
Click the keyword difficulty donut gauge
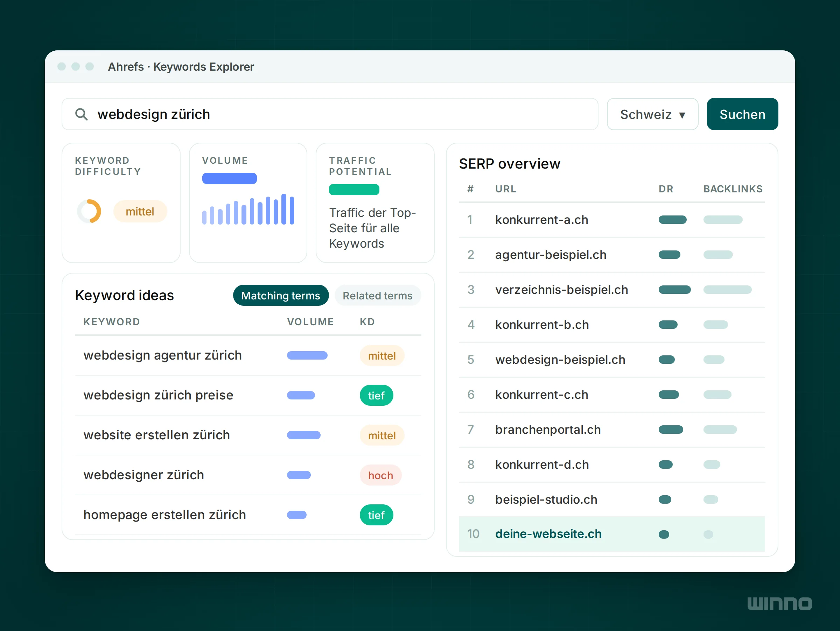89,211
